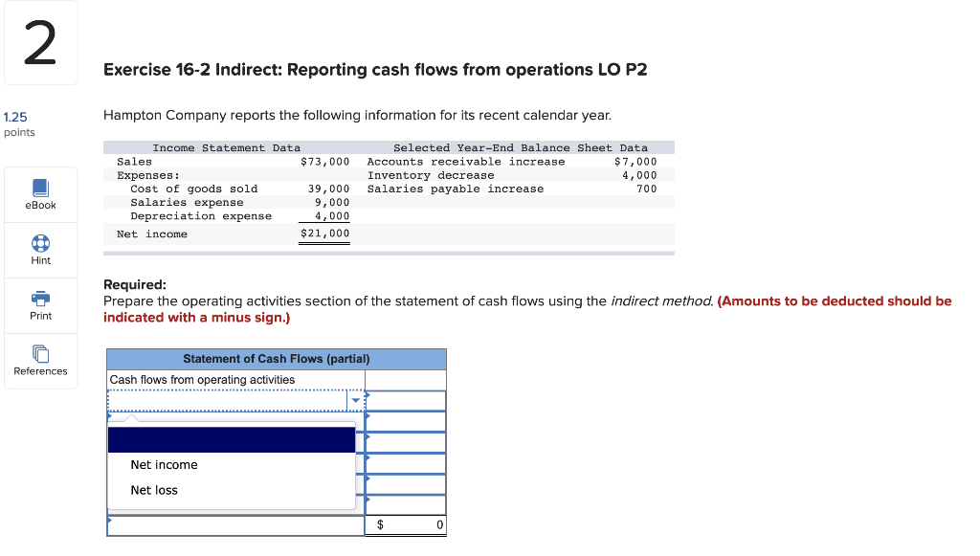Click the amount cell beside the dropdown
This screenshot has height=556, width=980.
pos(406,399)
